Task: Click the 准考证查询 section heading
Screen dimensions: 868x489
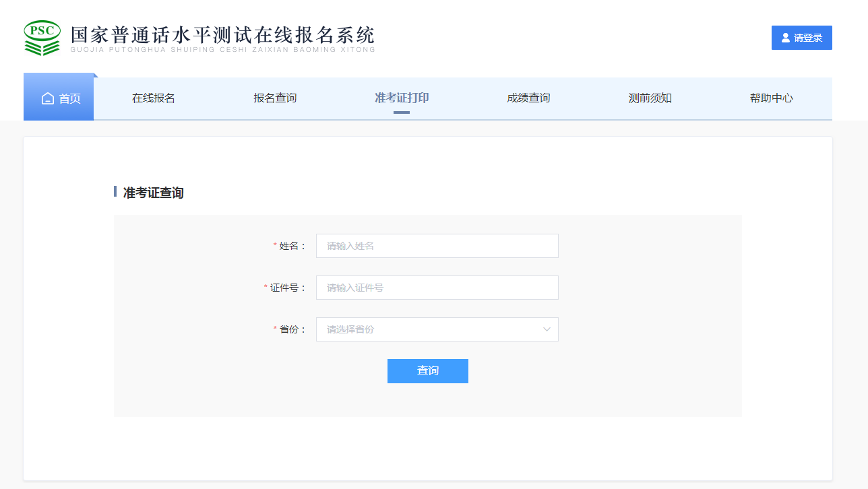Action: [153, 193]
